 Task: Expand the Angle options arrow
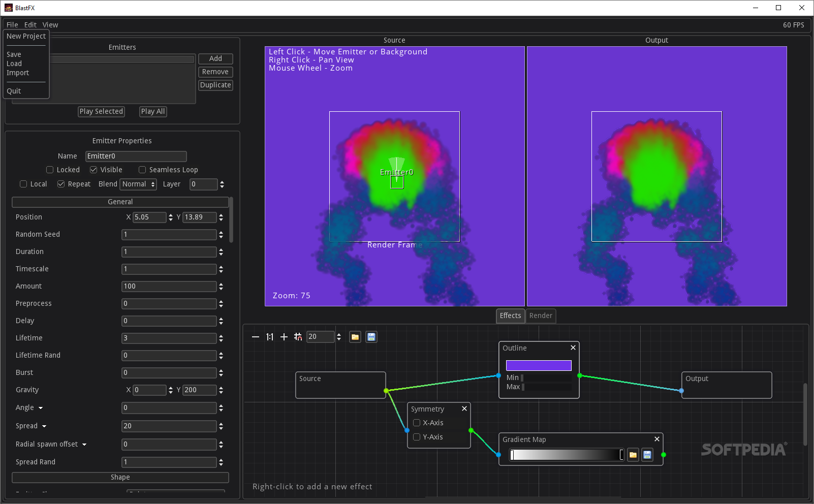pos(41,408)
